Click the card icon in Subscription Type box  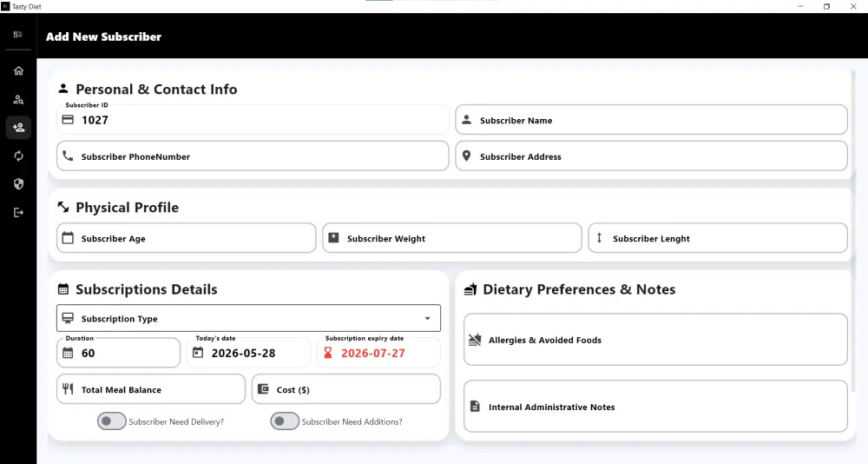point(68,318)
